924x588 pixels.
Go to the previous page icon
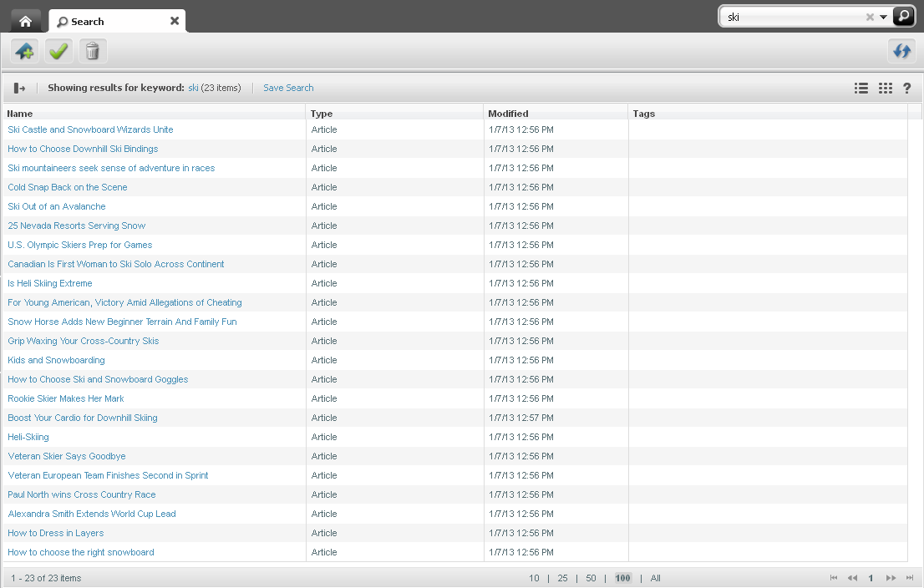point(852,578)
